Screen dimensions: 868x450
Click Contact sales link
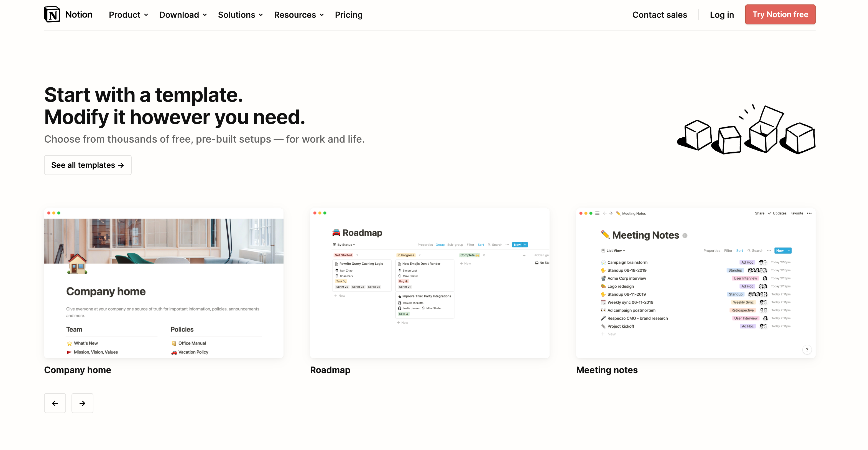click(x=659, y=15)
